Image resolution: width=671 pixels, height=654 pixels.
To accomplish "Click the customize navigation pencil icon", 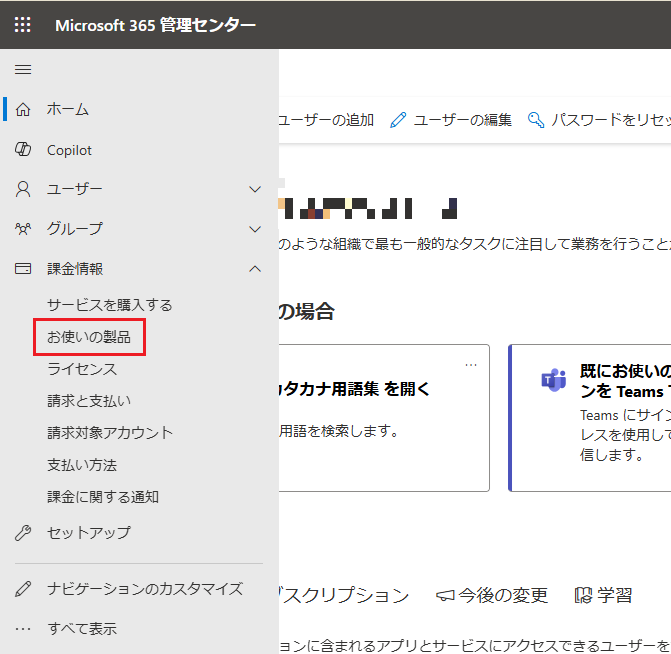I will tap(23, 589).
